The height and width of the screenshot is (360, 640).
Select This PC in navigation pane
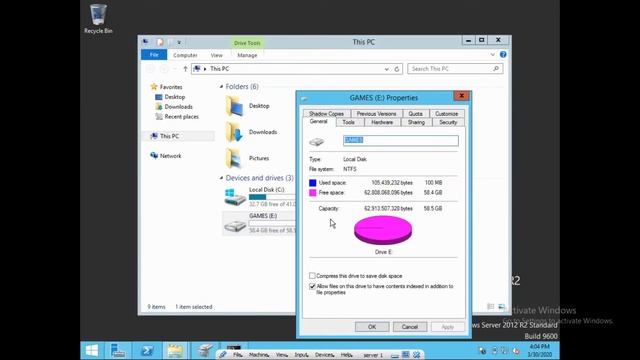169,136
